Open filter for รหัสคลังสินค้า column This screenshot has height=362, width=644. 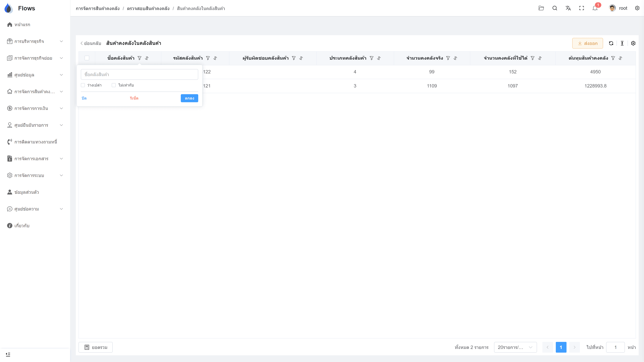208,58
